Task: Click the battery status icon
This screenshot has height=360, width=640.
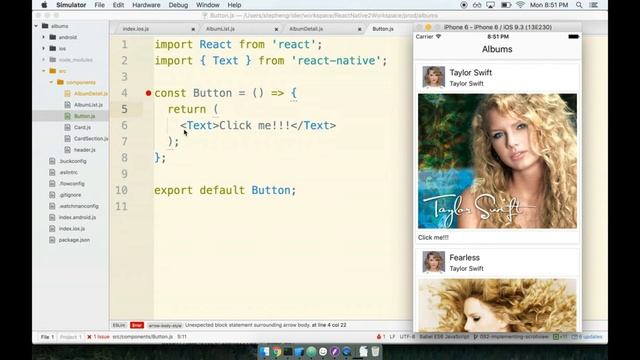Action: pyautogui.click(x=506, y=5)
